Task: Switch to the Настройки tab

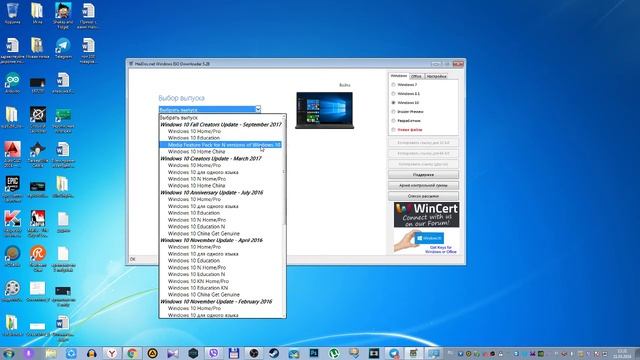Action: tap(436, 76)
